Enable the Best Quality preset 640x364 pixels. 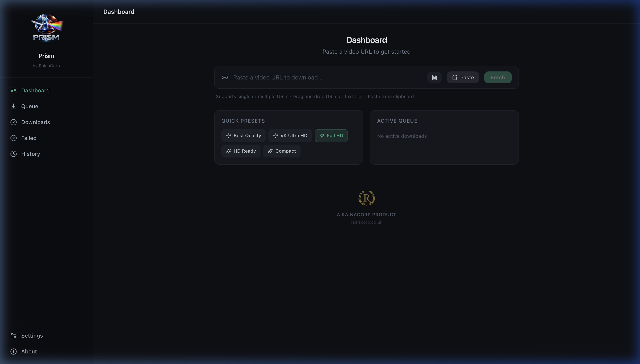point(243,135)
